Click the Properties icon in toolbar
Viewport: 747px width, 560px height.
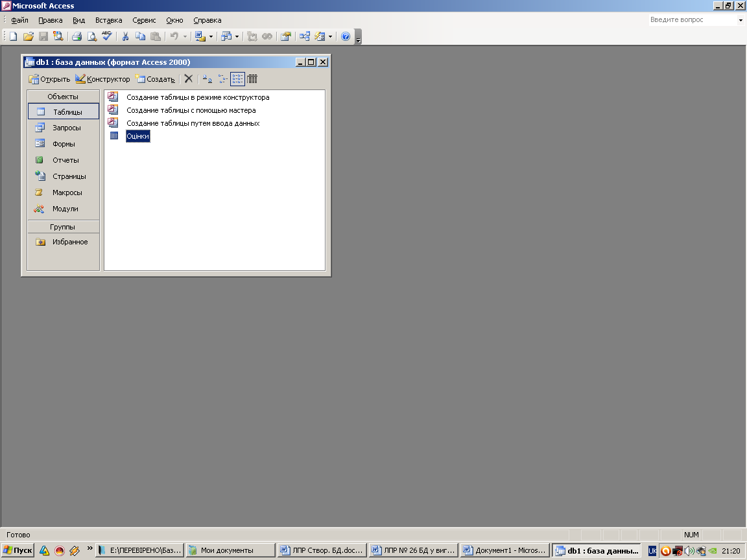286,36
